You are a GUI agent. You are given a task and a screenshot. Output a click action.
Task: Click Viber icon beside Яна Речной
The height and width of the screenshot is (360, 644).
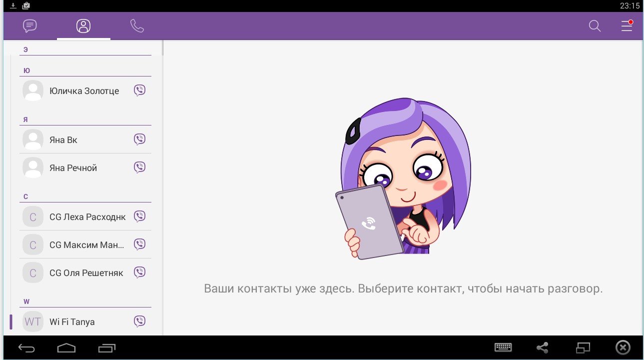pos(140,167)
